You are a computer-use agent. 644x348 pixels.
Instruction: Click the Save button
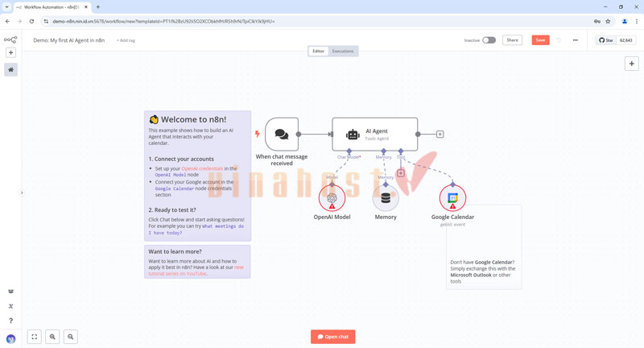pos(540,40)
